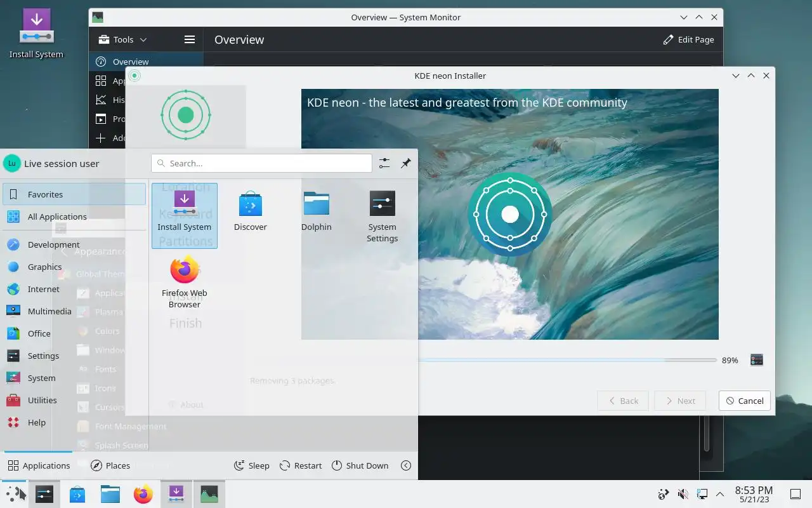Click the clock showing 8:53 PM
The image size is (812, 508).
coord(754,494)
